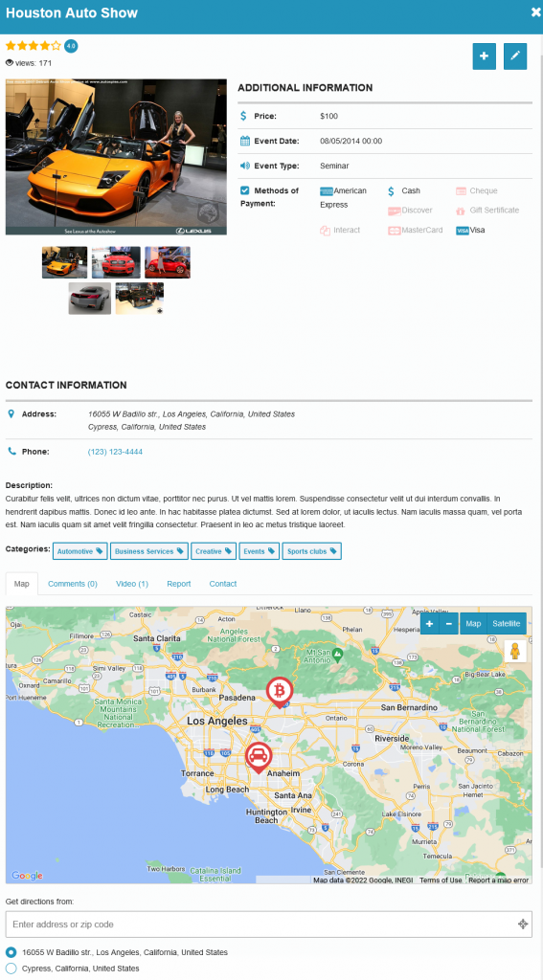This screenshot has width=543, height=980.
Task: Open the pencil edit button
Action: tap(515, 56)
